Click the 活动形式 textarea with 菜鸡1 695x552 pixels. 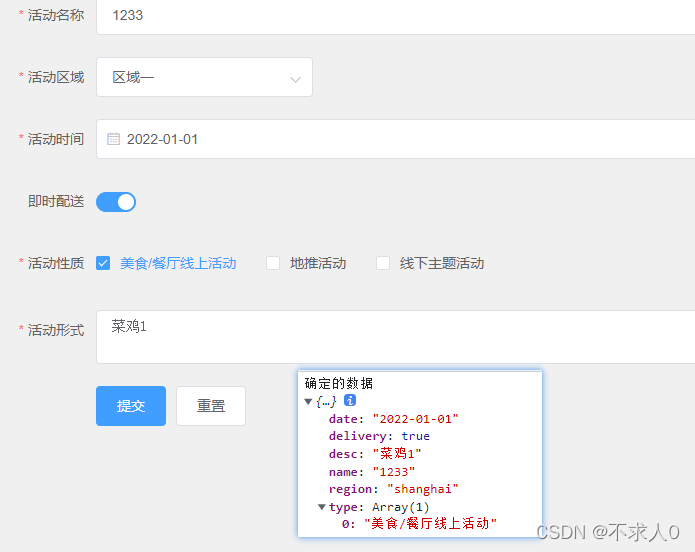point(395,337)
